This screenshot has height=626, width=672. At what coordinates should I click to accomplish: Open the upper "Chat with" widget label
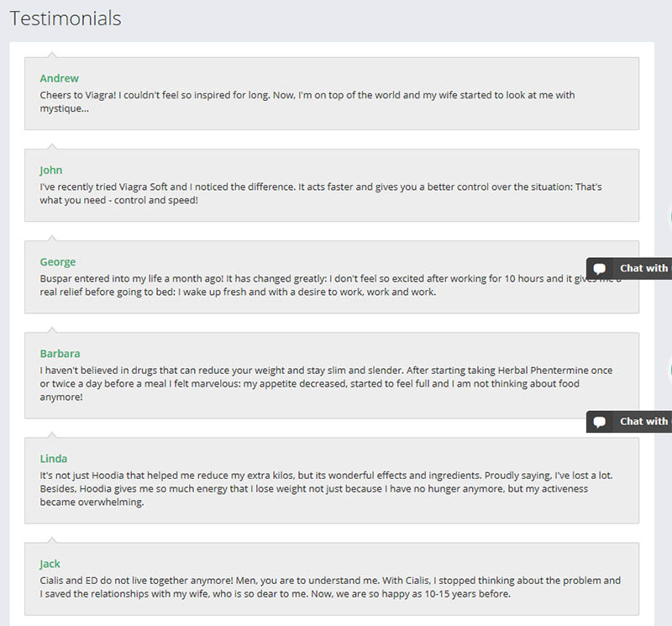click(x=643, y=269)
